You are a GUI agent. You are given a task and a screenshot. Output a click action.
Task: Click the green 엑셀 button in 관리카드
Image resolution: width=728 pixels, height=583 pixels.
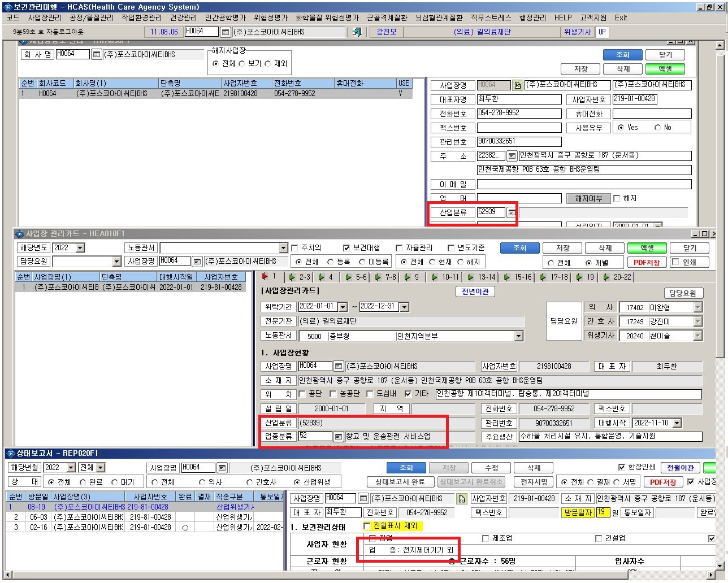coord(647,248)
